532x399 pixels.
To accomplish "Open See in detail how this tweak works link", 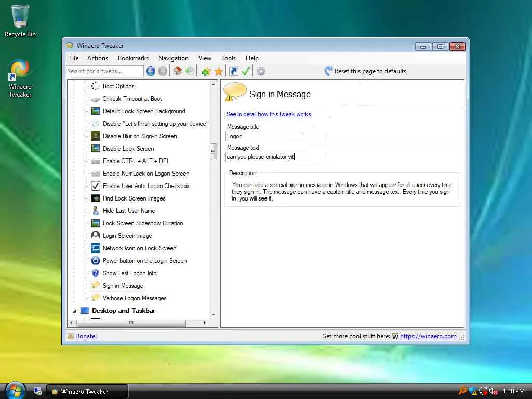I will 269,114.
